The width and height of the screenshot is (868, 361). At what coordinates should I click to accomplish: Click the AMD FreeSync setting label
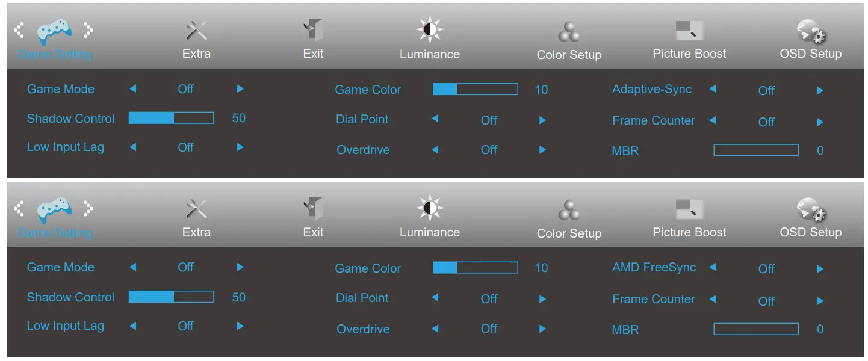click(654, 268)
